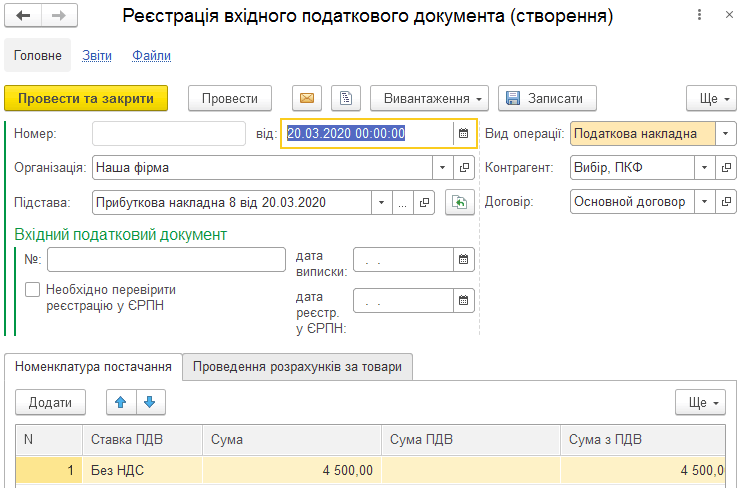Open the Організація record via open icon
Screen dimensions: 742x488
[x=464, y=168]
